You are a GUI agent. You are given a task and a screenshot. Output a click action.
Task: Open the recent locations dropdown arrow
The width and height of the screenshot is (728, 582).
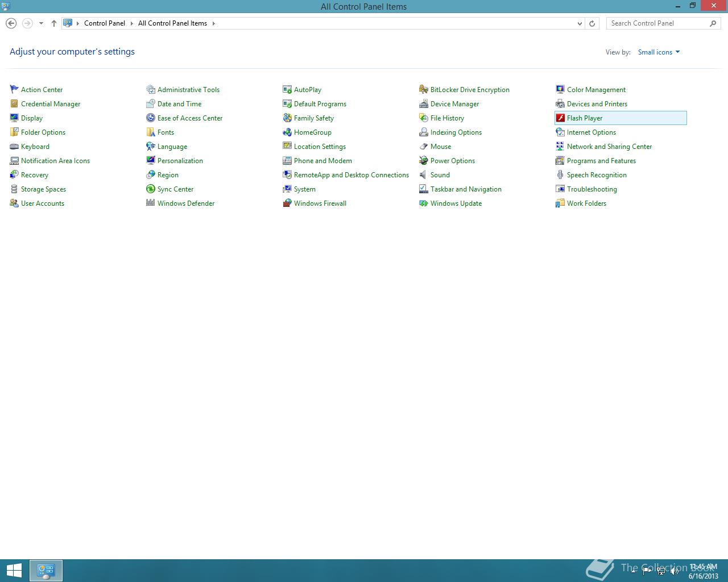pyautogui.click(x=41, y=23)
